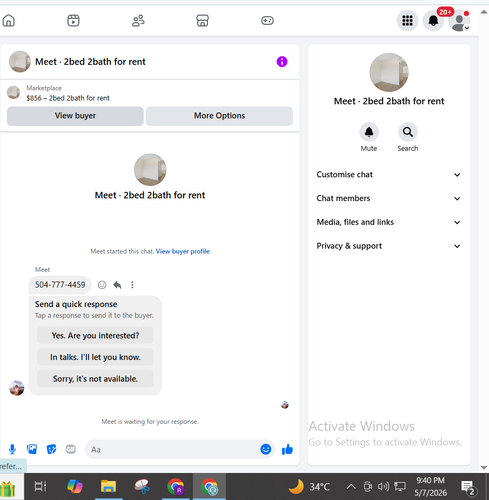Viewport: 489px width, 500px height.
Task: Reply to the phone number message
Action: tap(117, 285)
